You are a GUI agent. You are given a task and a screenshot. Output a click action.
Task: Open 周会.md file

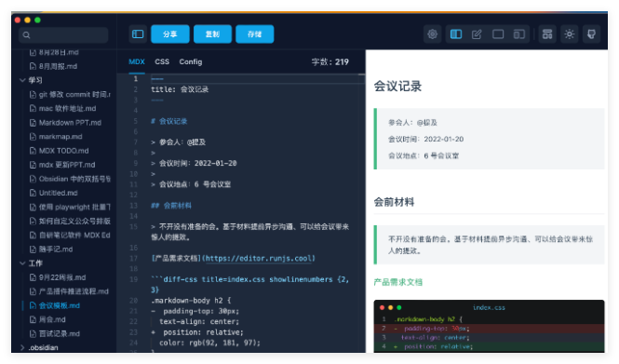point(47,319)
